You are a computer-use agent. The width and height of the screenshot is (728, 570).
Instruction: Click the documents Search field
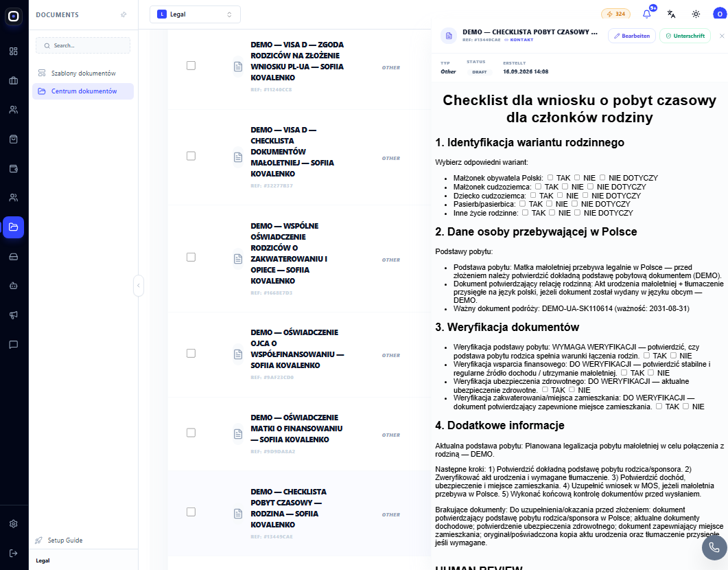83,45
